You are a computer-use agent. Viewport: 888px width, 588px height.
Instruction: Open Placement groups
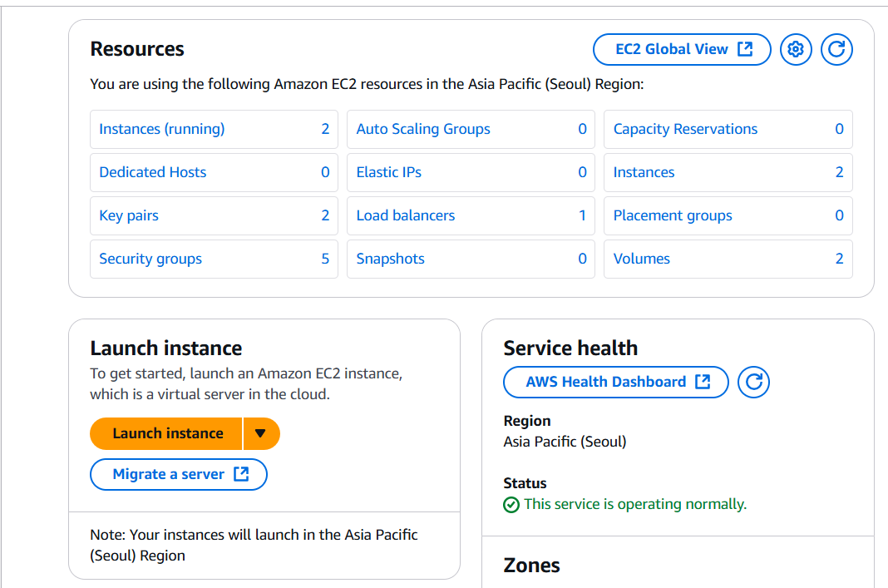pos(673,215)
